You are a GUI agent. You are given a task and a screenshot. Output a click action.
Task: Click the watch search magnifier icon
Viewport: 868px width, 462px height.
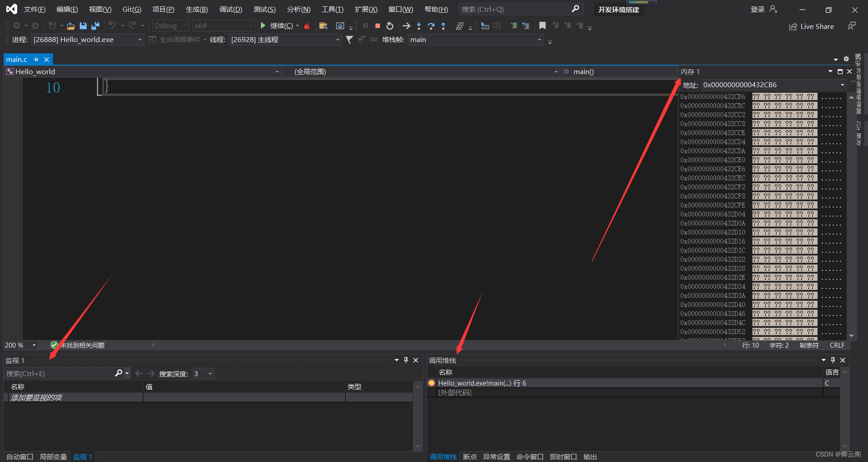pyautogui.click(x=119, y=373)
